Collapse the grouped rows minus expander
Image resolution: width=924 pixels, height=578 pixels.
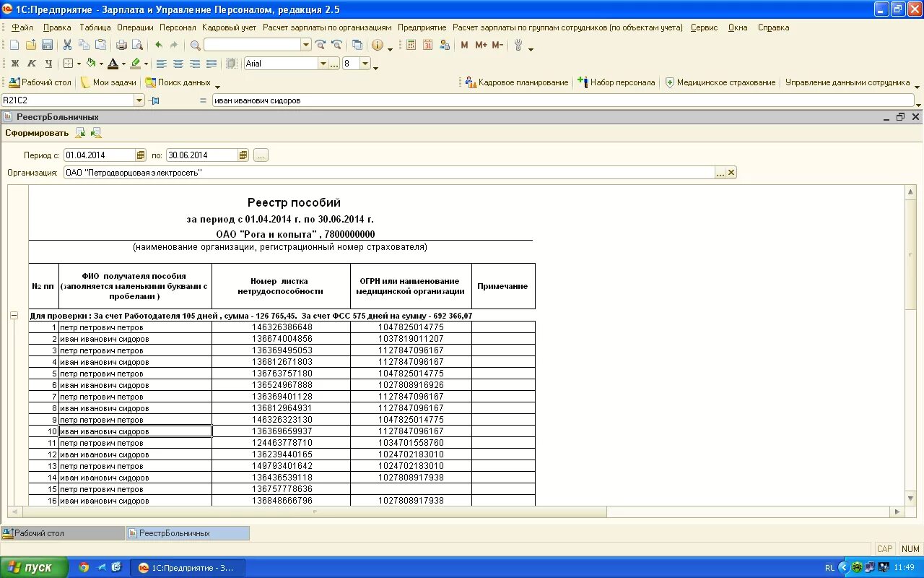(14, 316)
